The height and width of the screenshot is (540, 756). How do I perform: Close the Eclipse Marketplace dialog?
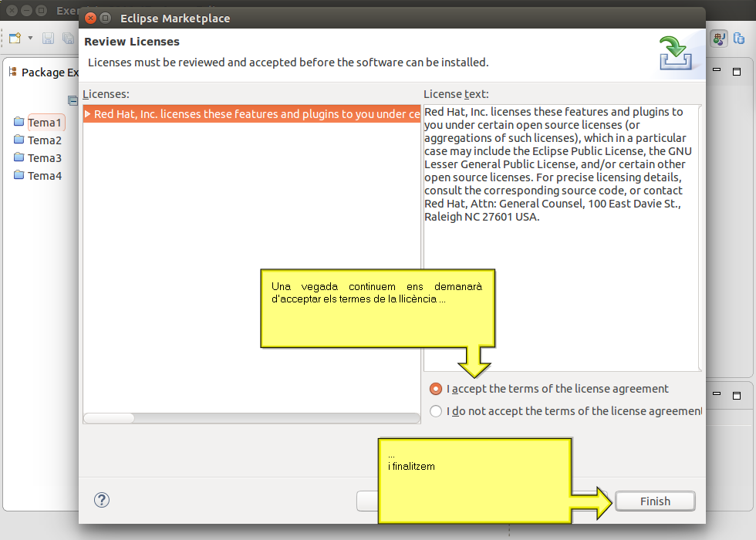[x=91, y=19]
